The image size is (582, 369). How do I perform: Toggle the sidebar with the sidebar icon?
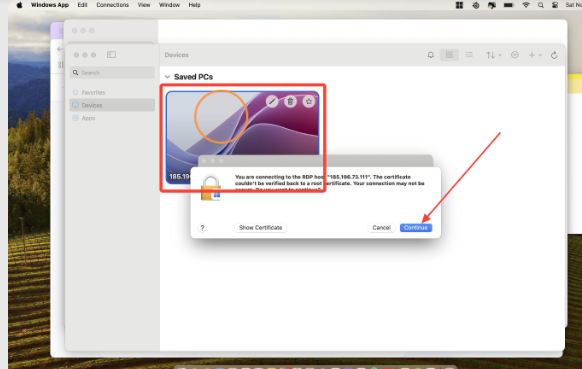(x=111, y=55)
